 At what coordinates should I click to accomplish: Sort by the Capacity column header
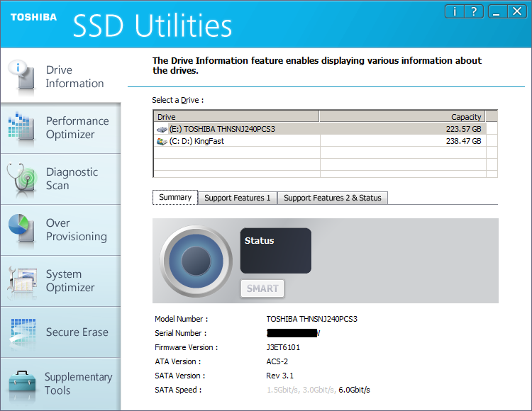point(402,116)
